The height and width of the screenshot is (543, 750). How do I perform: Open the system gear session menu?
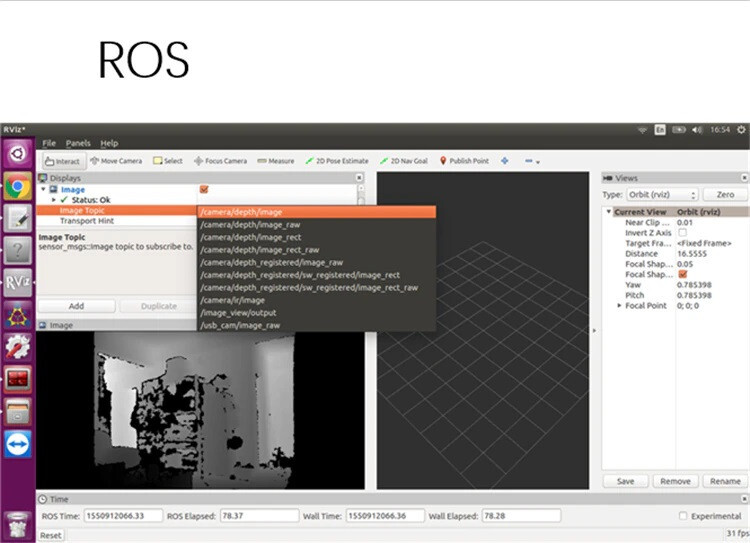click(741, 130)
